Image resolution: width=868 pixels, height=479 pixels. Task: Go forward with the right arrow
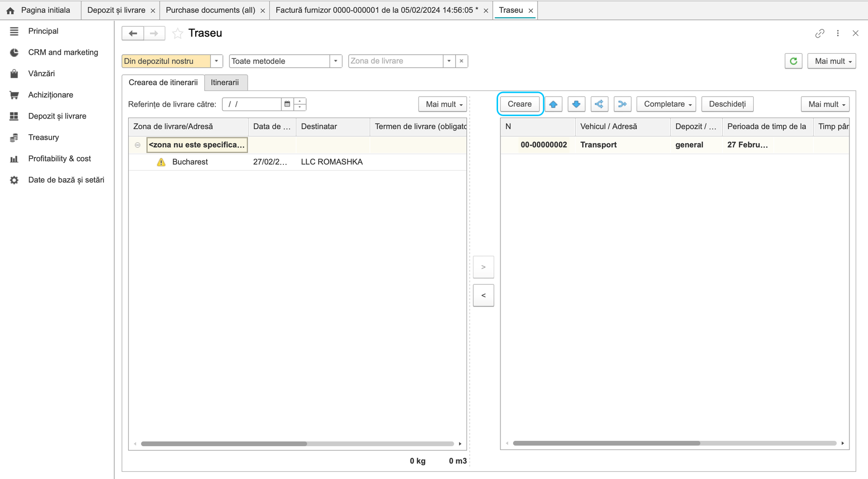pos(154,33)
